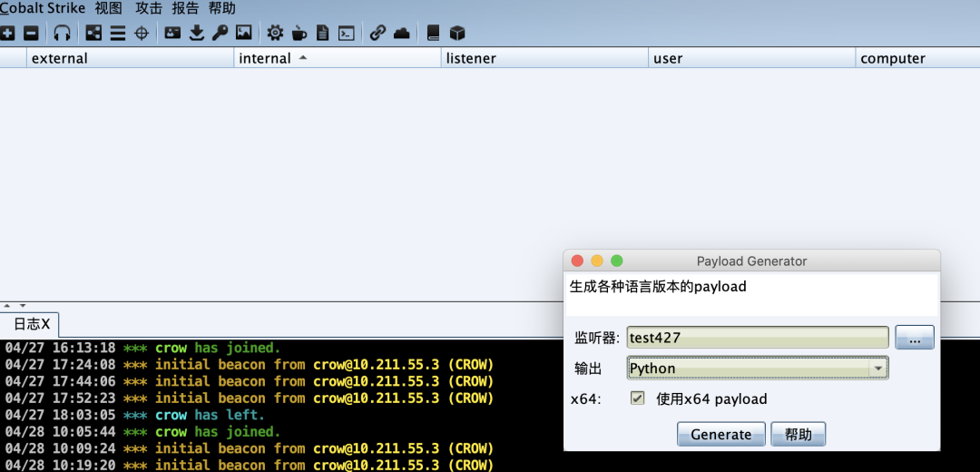Open screenshots via the picture icon

(244, 34)
